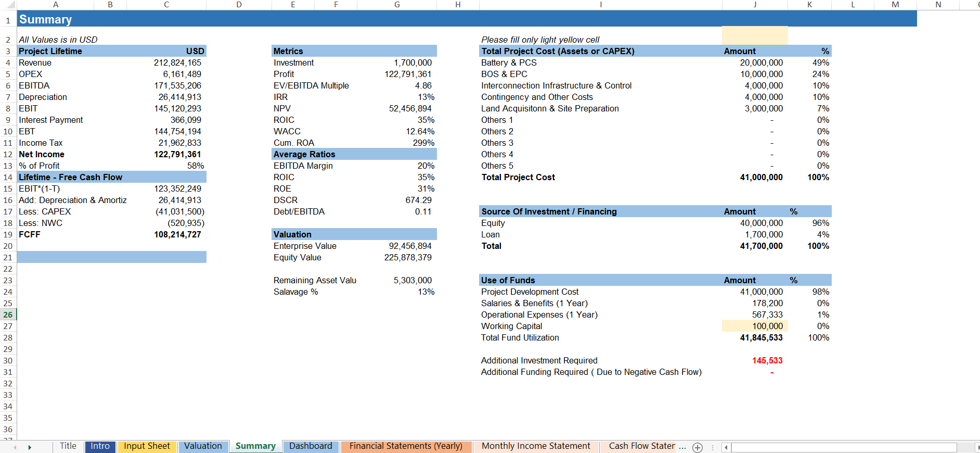The height and width of the screenshot is (453, 980).
Task: Open the Intro sheet tab
Action: pyautogui.click(x=100, y=446)
